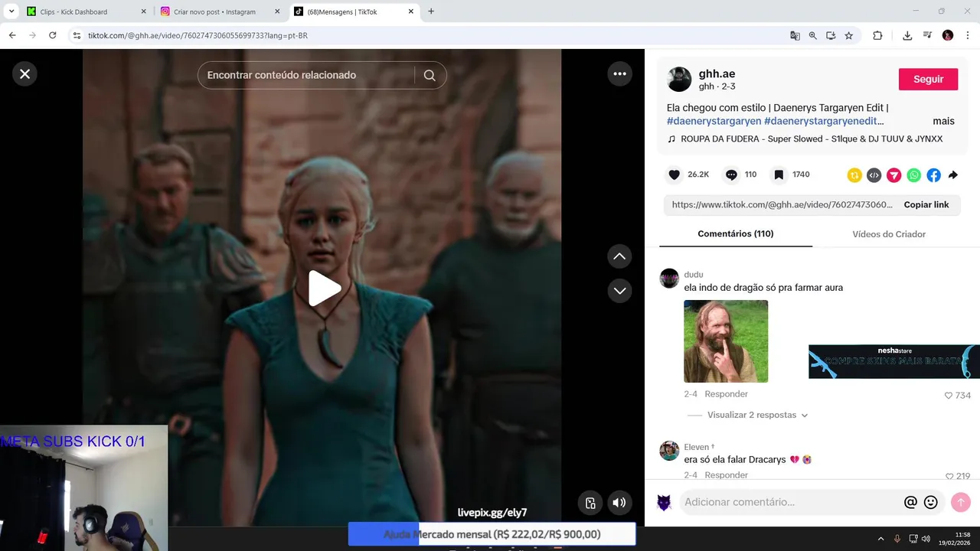
Task: Click the 'Copiar link' button
Action: (x=926, y=204)
